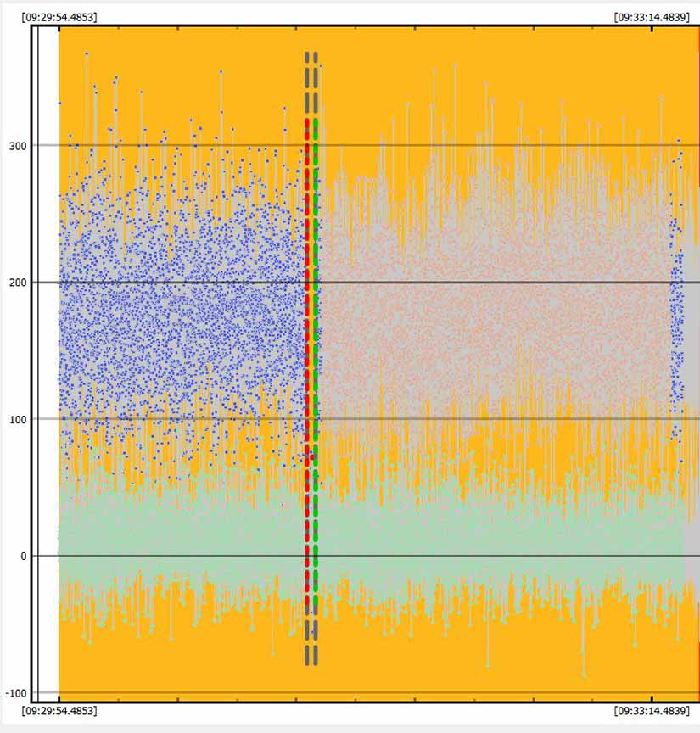Click the 300 y-axis label
Viewport: 700px width, 733px height.
[x=18, y=146]
